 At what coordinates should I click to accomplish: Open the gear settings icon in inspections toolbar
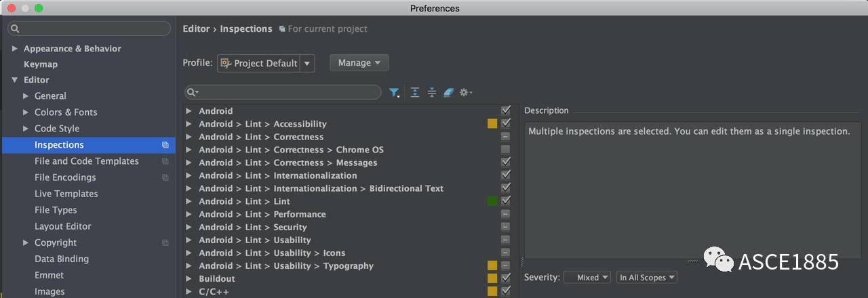tap(466, 93)
